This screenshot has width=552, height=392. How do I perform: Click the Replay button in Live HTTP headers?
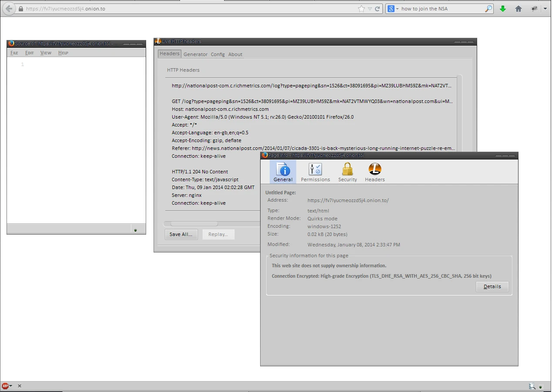coord(218,234)
